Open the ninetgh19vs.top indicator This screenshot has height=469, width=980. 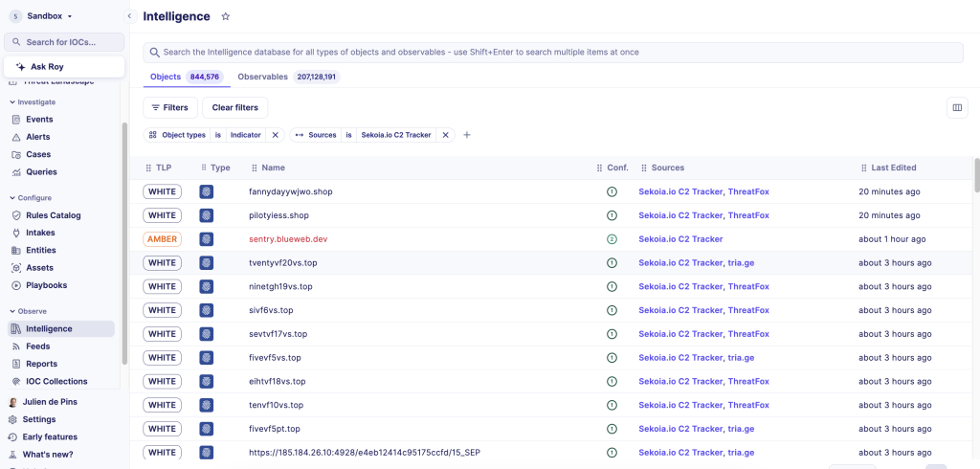pos(280,287)
